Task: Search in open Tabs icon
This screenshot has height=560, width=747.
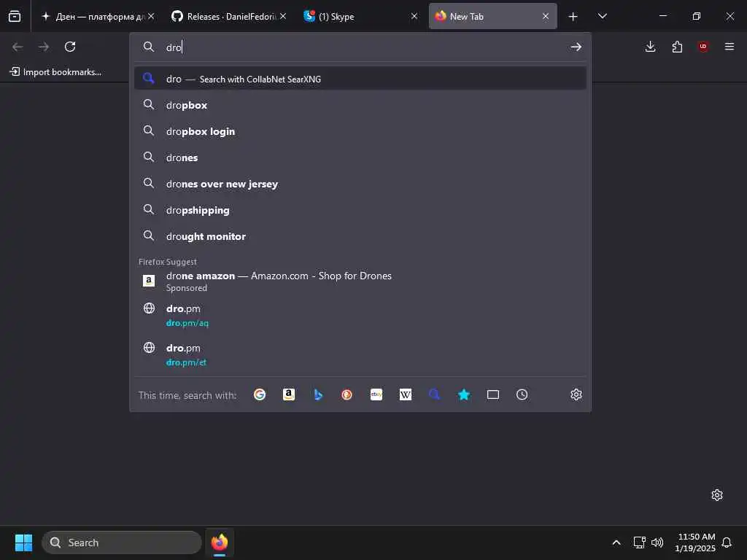Action: coord(493,394)
